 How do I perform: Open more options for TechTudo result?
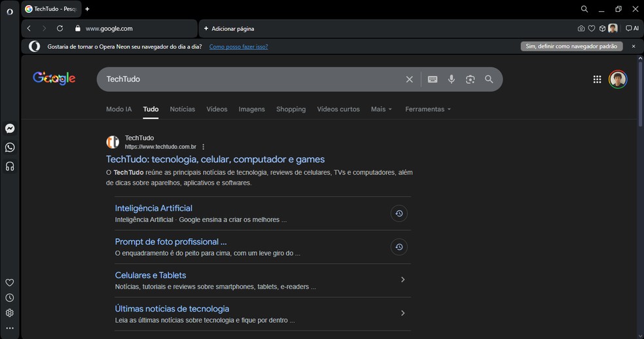tap(204, 147)
